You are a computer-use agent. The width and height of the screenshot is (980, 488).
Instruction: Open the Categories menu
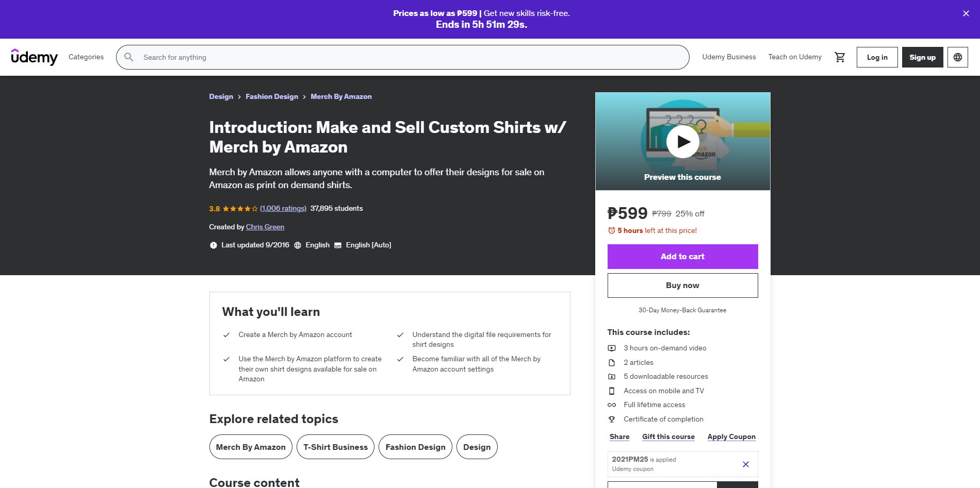[x=86, y=57]
